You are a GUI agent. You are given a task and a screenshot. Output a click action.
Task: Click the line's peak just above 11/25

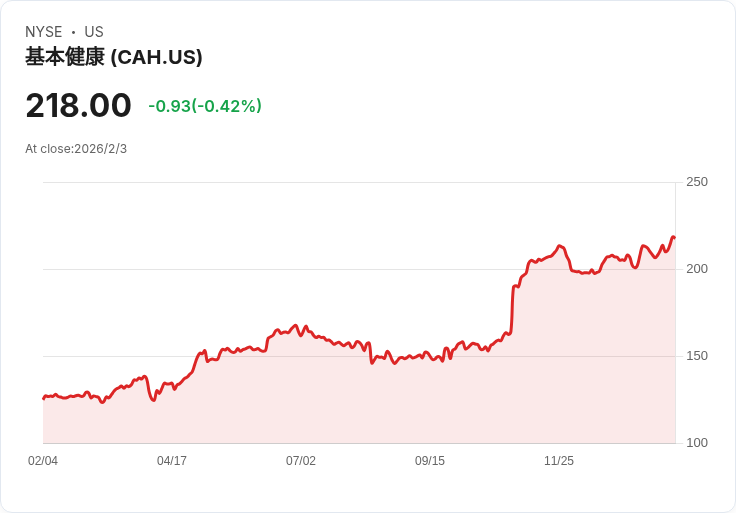click(x=560, y=246)
